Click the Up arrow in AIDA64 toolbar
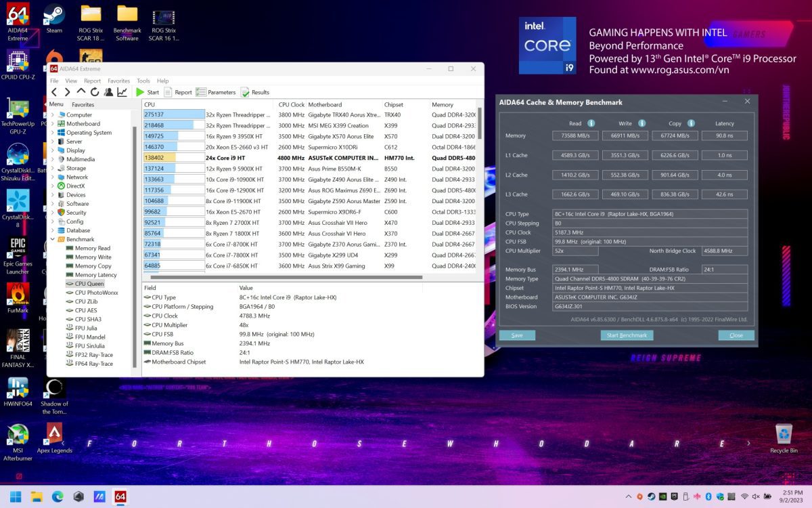This screenshot has height=508, width=812. pos(81,92)
